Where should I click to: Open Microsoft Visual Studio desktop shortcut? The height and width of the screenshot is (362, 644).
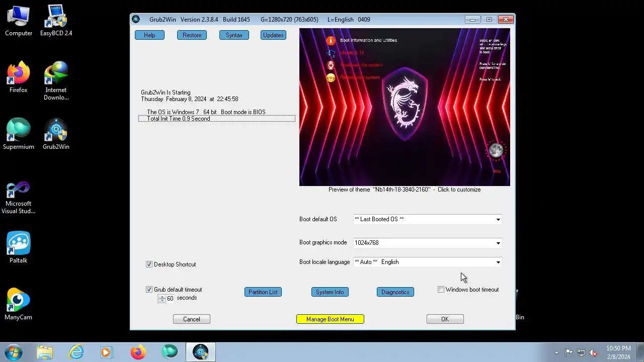click(x=19, y=198)
